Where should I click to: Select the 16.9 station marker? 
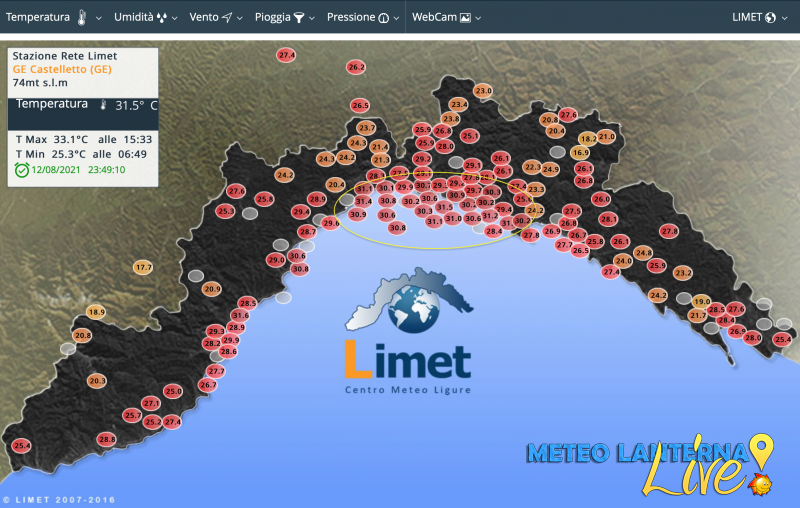(580, 152)
